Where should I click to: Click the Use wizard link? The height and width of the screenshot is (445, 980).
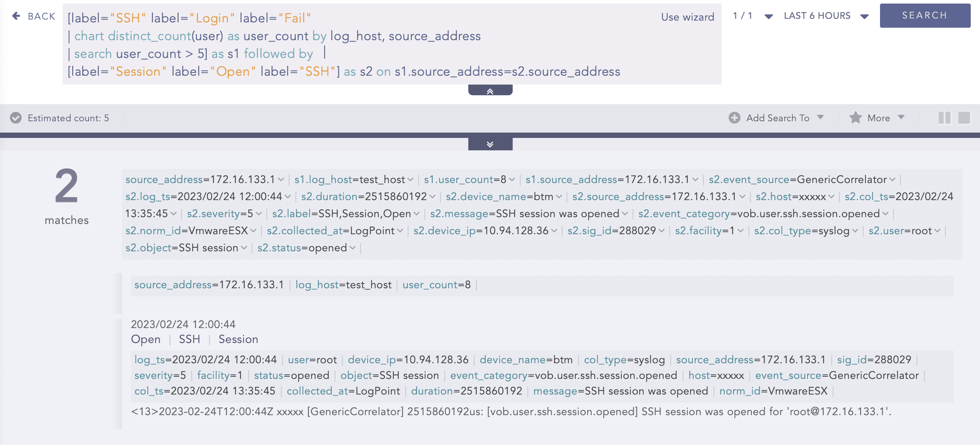pos(687,17)
